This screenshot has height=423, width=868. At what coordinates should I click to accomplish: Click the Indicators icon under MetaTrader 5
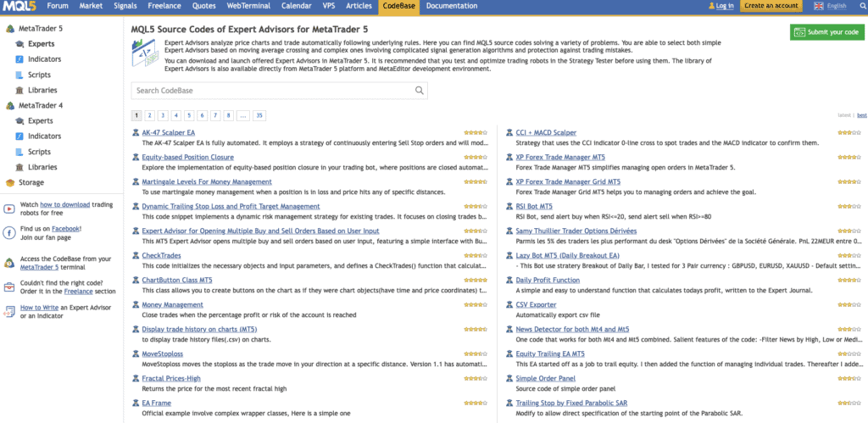(x=20, y=59)
